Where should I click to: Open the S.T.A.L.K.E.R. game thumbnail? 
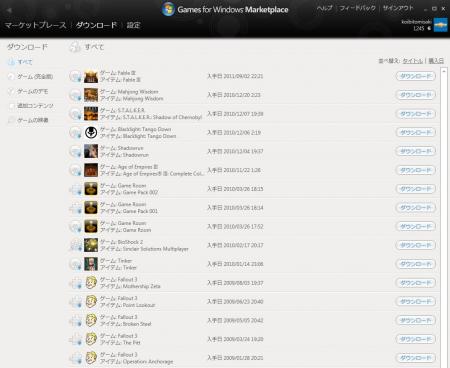91,114
